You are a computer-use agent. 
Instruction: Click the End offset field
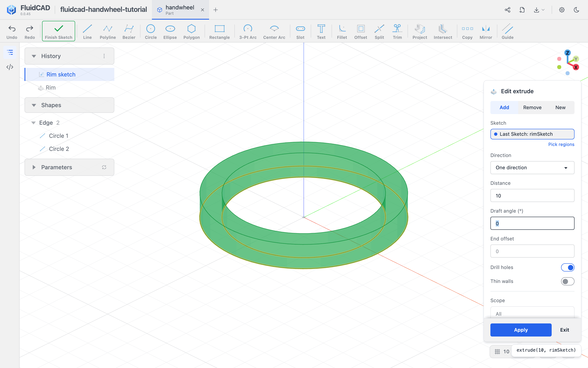[x=532, y=251]
